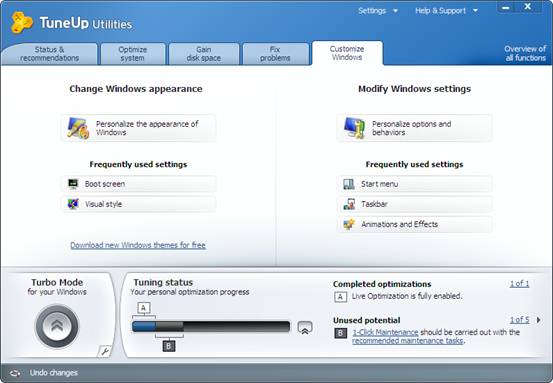The height and width of the screenshot is (383, 553).
Task: Click the 'Completed optimizations' label
Action: point(382,284)
